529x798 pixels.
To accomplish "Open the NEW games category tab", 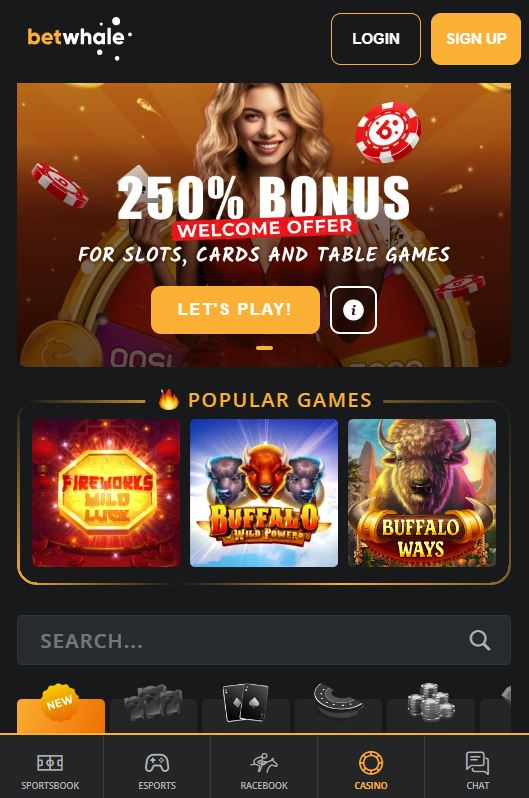I will pyautogui.click(x=61, y=709).
